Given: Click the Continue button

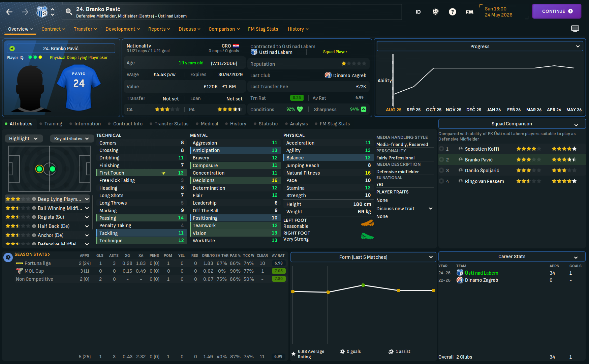Looking at the screenshot, I should point(557,11).
